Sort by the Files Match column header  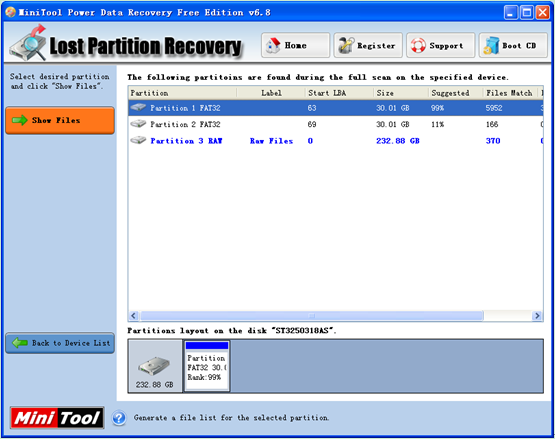pyautogui.click(x=511, y=93)
